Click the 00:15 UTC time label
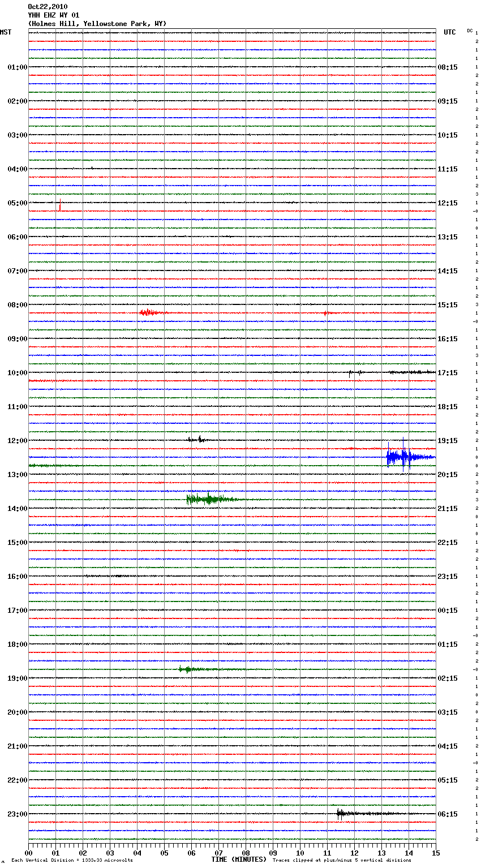This screenshot has height=868, width=481. 448,611
